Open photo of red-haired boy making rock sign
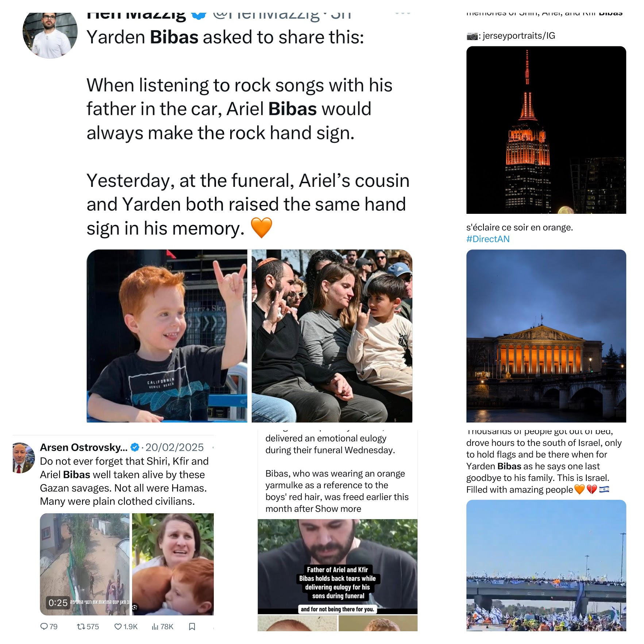The width and height of the screenshot is (644, 644). [167, 336]
